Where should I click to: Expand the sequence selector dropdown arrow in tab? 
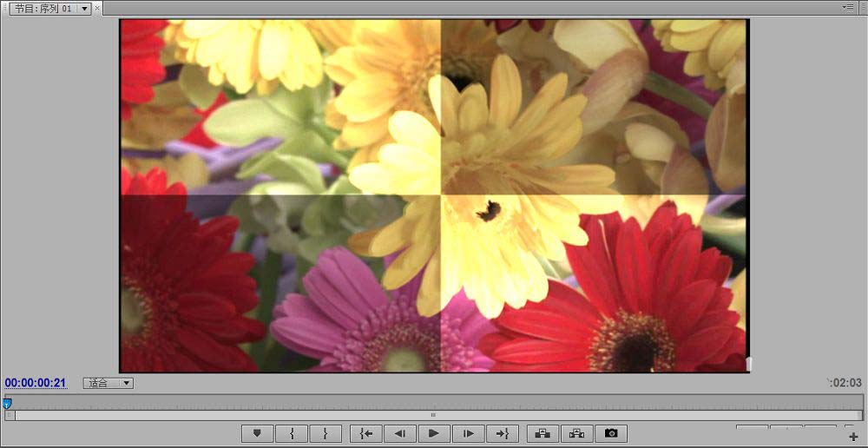84,9
